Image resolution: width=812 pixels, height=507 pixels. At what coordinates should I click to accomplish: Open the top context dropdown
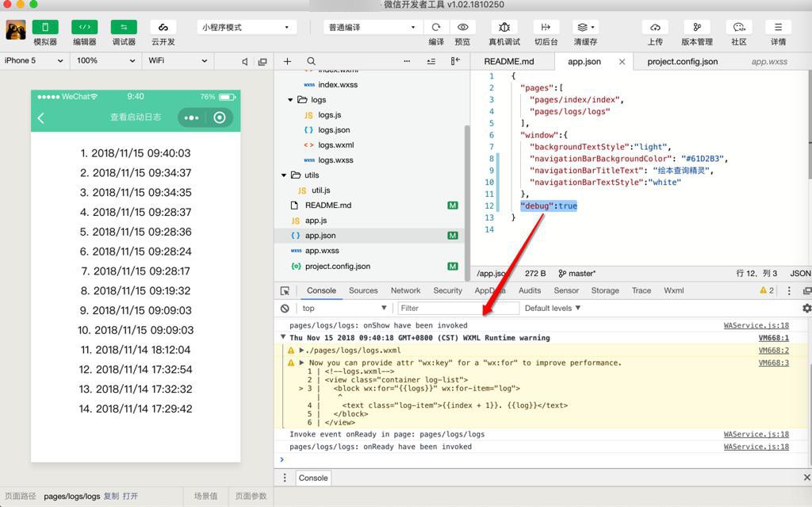click(x=344, y=308)
